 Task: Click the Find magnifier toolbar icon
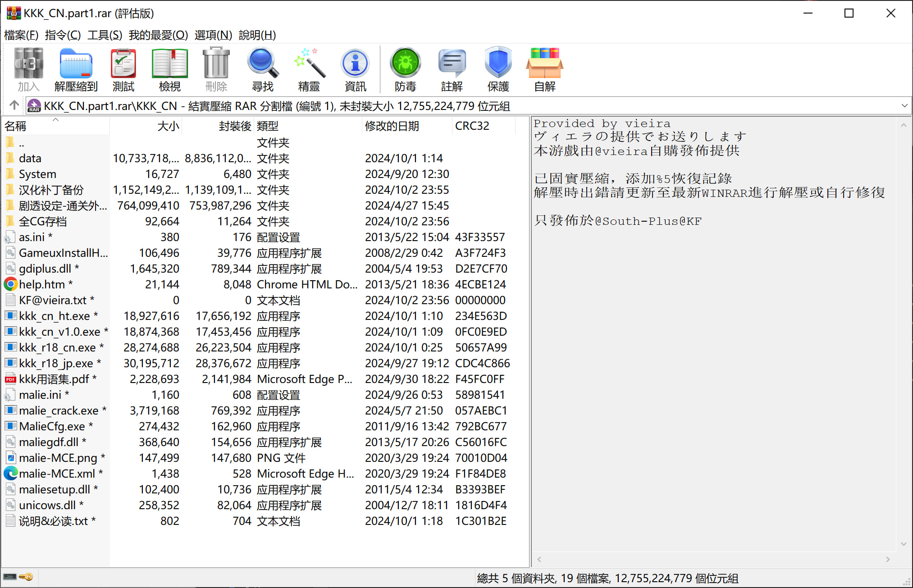pyautogui.click(x=262, y=69)
